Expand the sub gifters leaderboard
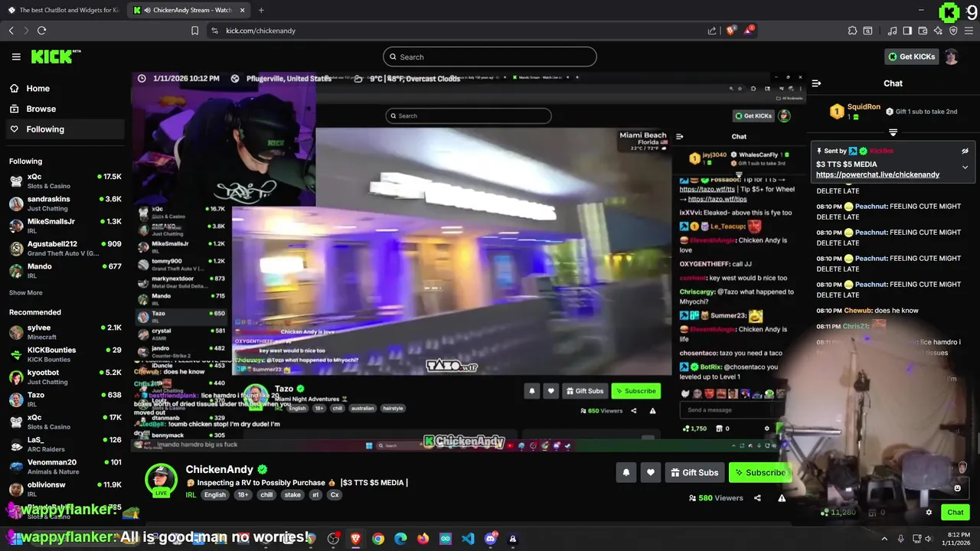The width and height of the screenshot is (980, 551). [x=893, y=132]
